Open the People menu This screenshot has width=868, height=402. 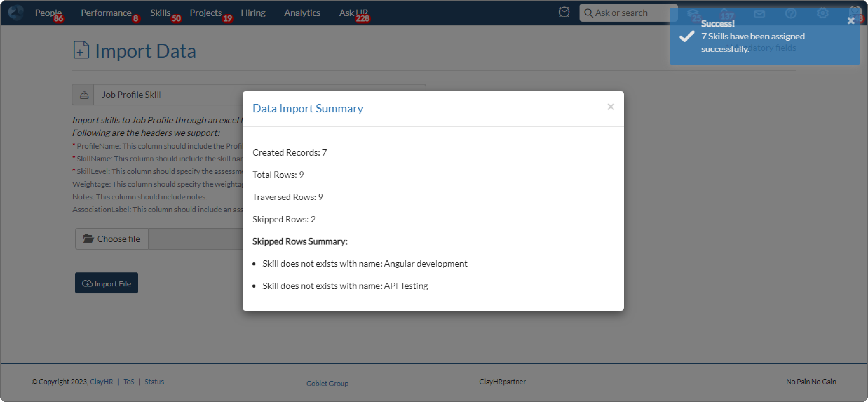click(x=48, y=13)
